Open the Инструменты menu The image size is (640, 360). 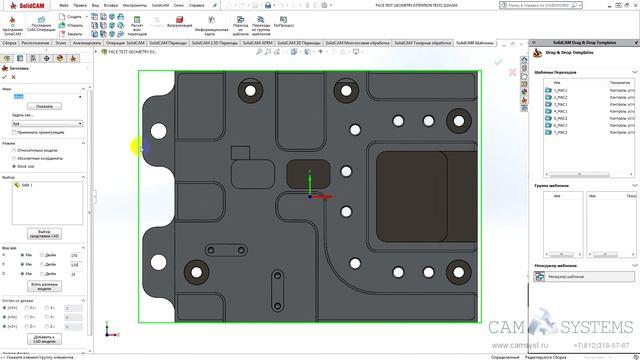(x=135, y=5)
